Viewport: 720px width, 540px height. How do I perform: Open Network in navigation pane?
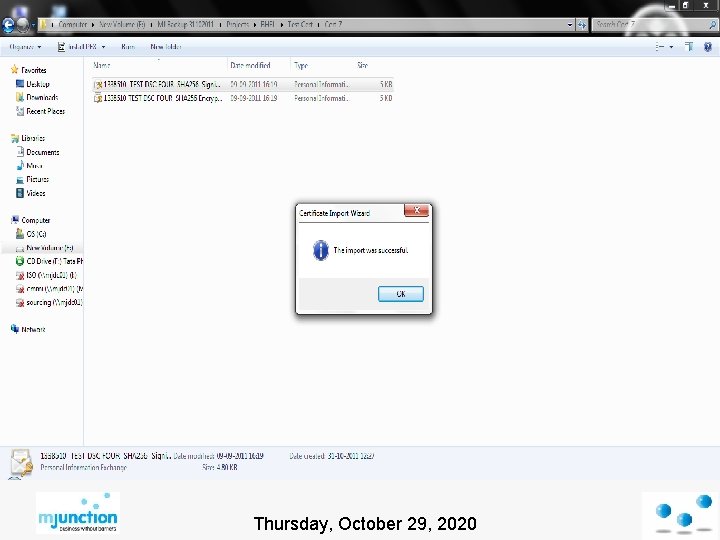[x=33, y=329]
